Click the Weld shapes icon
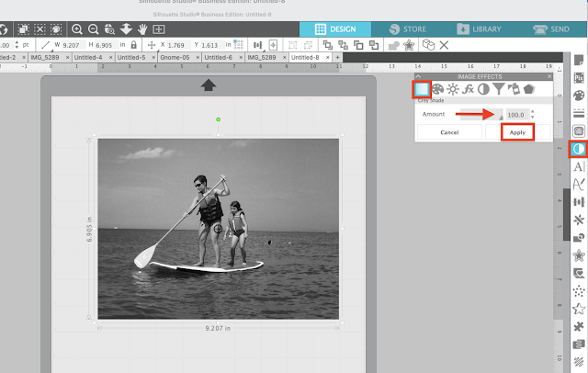Image resolution: width=588 pixels, height=373 pixels. [394, 45]
